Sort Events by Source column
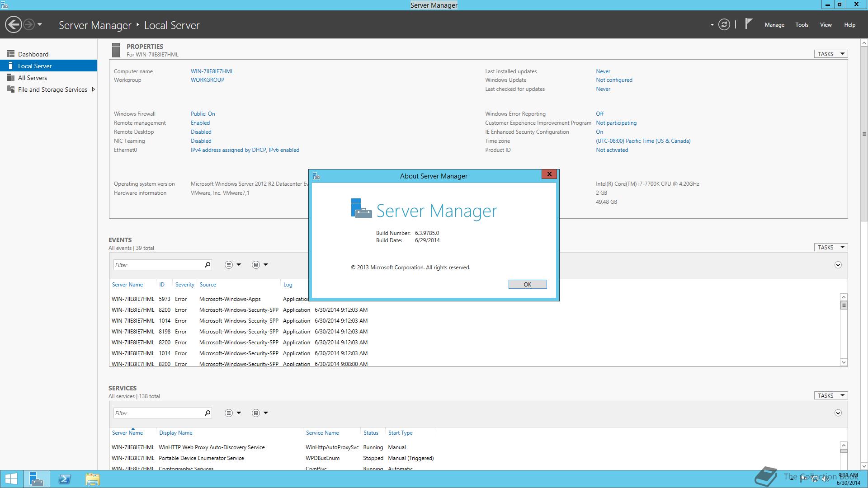868x488 pixels. coord(208,285)
